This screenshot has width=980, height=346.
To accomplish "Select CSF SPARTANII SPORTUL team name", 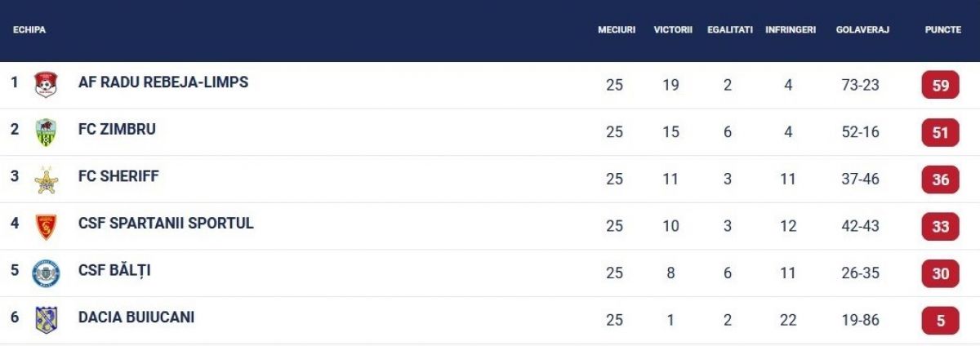I will click(166, 223).
